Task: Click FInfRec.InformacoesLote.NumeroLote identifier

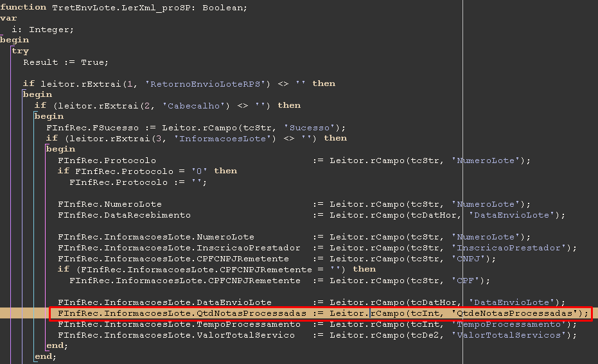Action: (156, 237)
